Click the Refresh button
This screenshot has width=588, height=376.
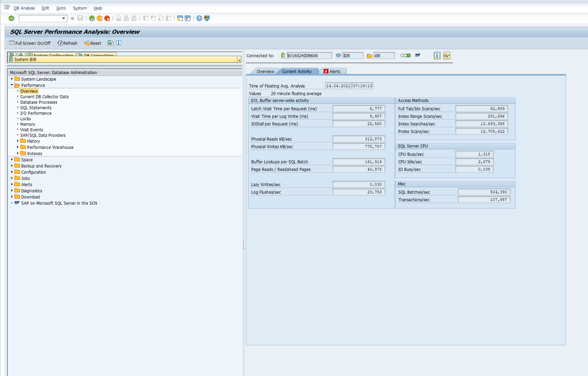point(67,43)
